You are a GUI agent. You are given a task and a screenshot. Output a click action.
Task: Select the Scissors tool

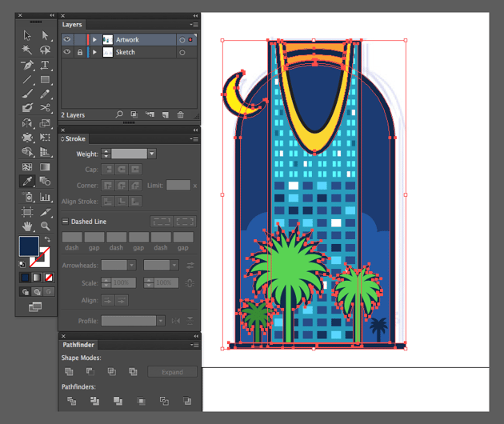[45, 108]
